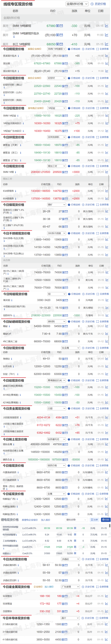Open trend chart for 2寸磷化铟衬底

coord(107,624)
